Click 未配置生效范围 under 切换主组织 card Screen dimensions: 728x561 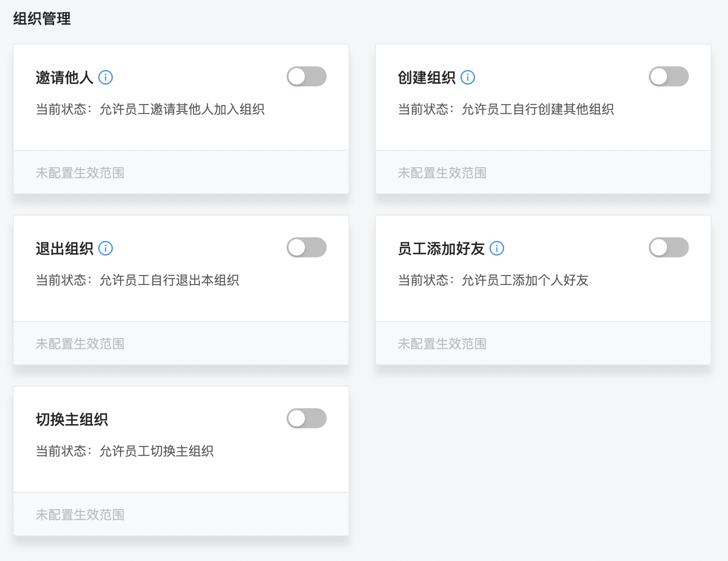pyautogui.click(x=80, y=515)
